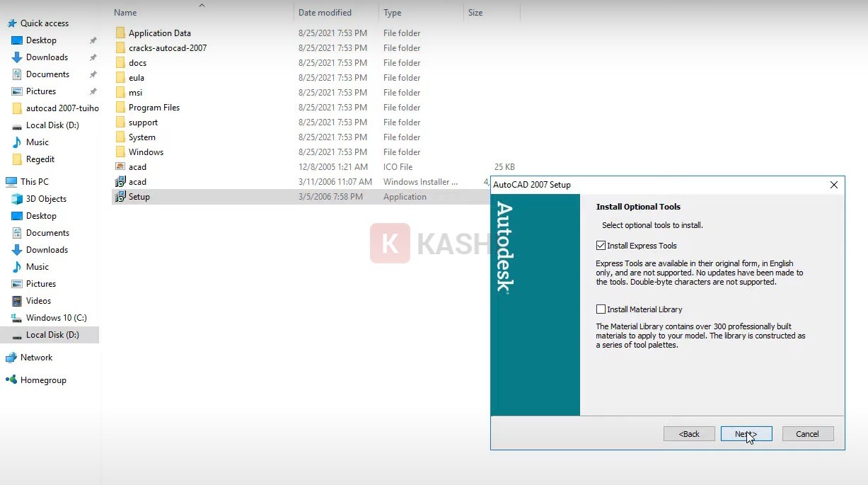The image size is (868, 485).
Task: Click the pin icon next to Documents
Action: tap(93, 74)
